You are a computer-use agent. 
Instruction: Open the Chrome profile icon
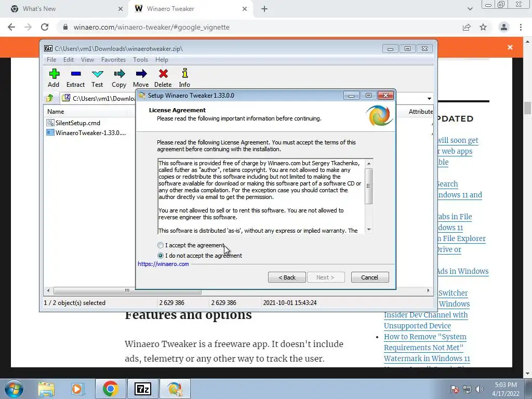pos(504,27)
